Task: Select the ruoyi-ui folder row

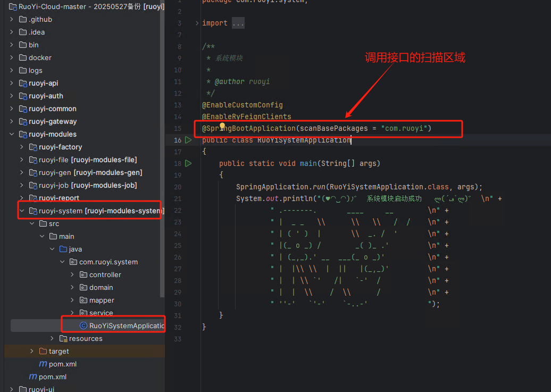Action: (x=85, y=389)
